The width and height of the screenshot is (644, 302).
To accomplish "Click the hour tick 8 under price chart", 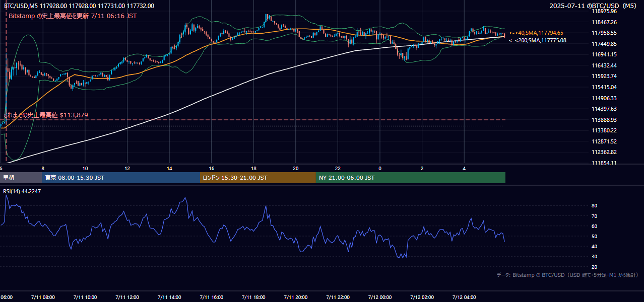I will pos(43,168).
